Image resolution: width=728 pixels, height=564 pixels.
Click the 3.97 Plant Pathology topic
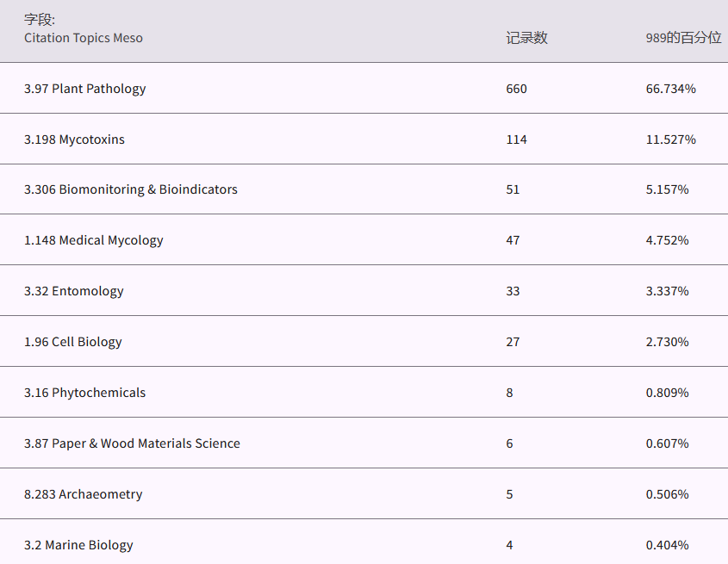(x=85, y=89)
